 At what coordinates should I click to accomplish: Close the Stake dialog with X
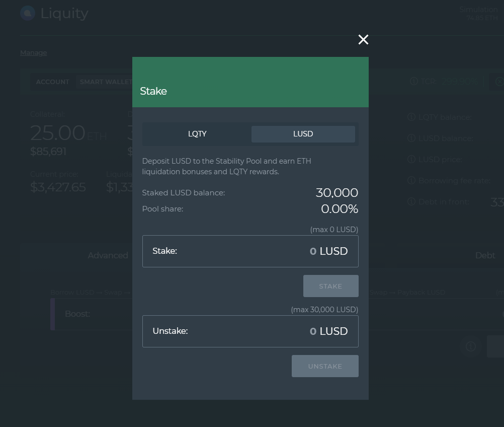click(x=363, y=40)
